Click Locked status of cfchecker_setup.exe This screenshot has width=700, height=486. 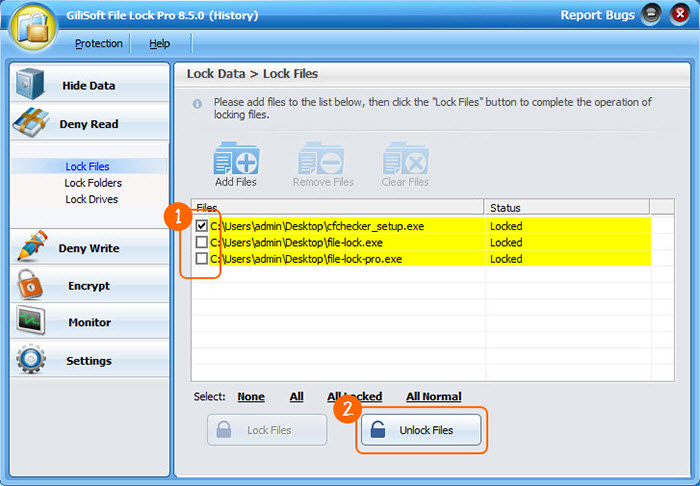point(506,226)
